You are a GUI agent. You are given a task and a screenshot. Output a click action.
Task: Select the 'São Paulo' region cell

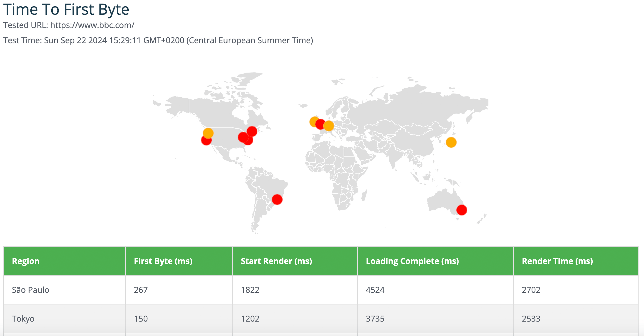64,290
